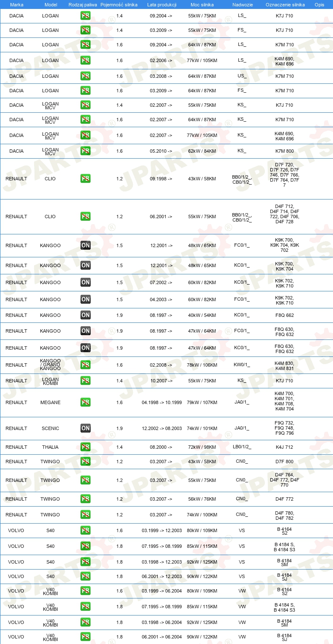
Task: Click the KW0/1_ body code cell
Action: click(242, 365)
